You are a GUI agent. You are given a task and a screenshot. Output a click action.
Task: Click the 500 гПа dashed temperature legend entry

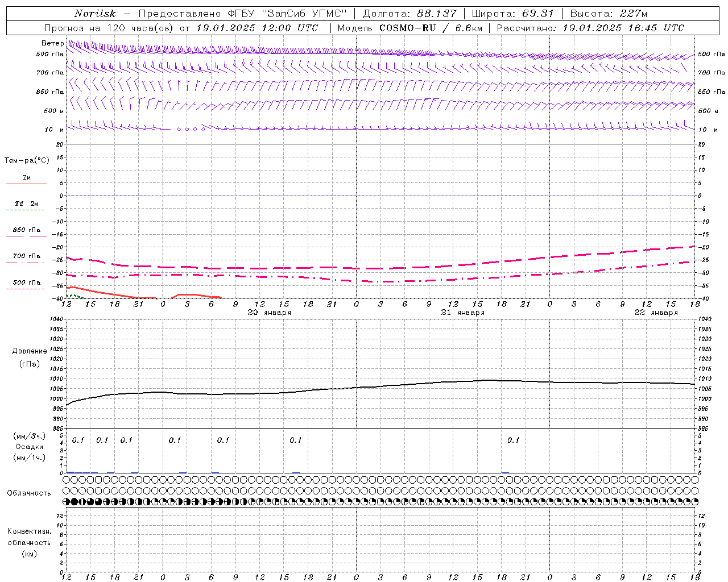(x=26, y=282)
